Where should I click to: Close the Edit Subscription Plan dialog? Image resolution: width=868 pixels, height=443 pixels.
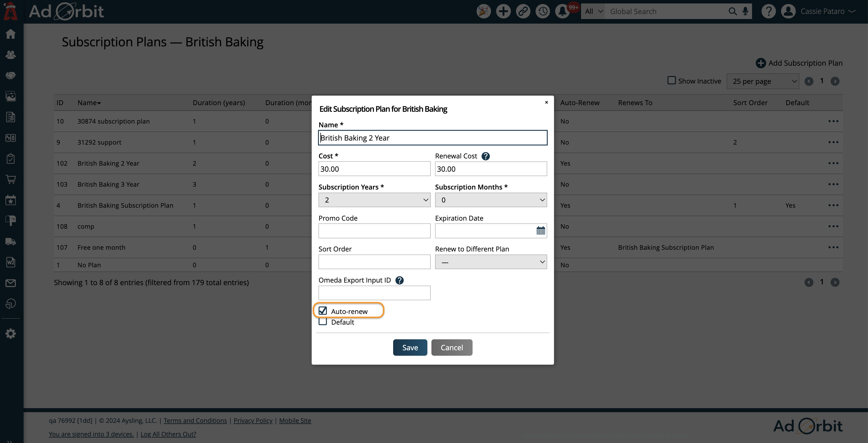546,102
